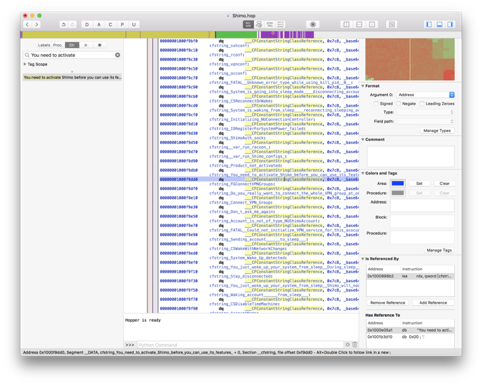Expand the Tag Scope disclosure triangle
482x385 pixels.
(x=25, y=64)
